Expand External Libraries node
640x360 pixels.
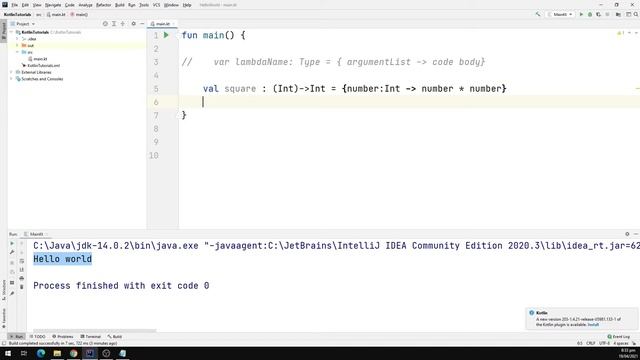(x=12, y=72)
